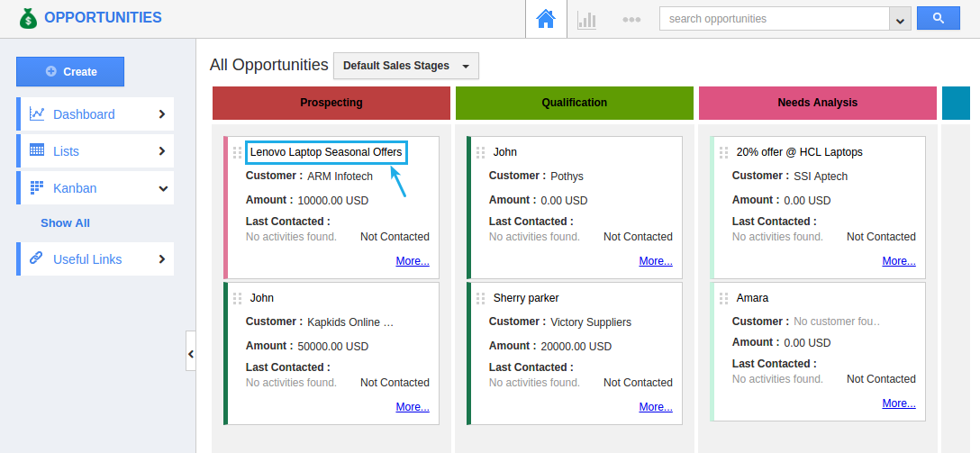
Task: Select Show All under Kanban
Action: coord(65,222)
